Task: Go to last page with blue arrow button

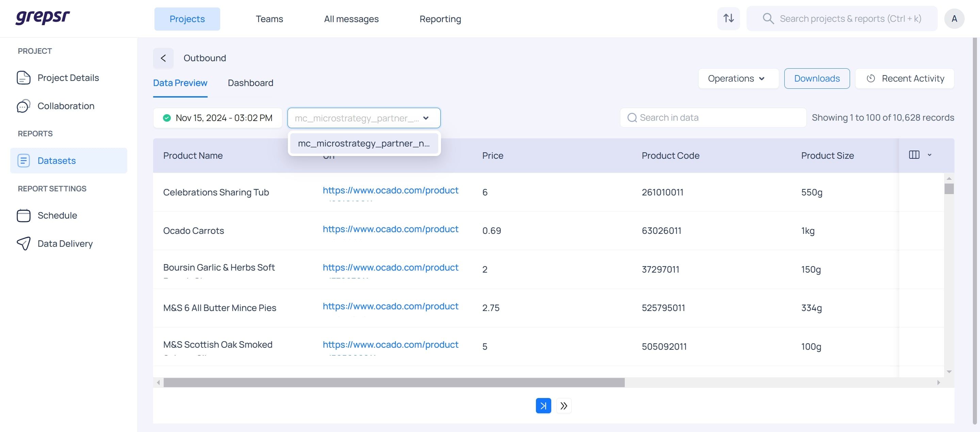Action: [543, 406]
